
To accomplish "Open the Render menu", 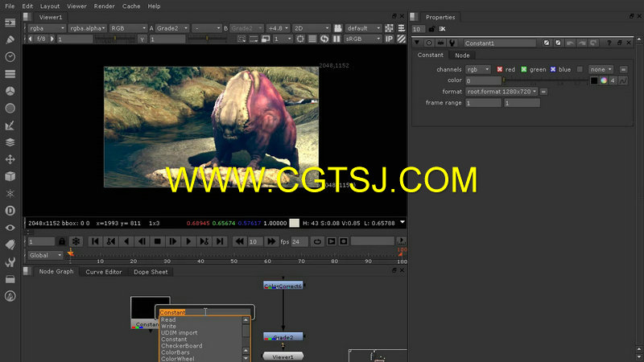I will point(105,6).
